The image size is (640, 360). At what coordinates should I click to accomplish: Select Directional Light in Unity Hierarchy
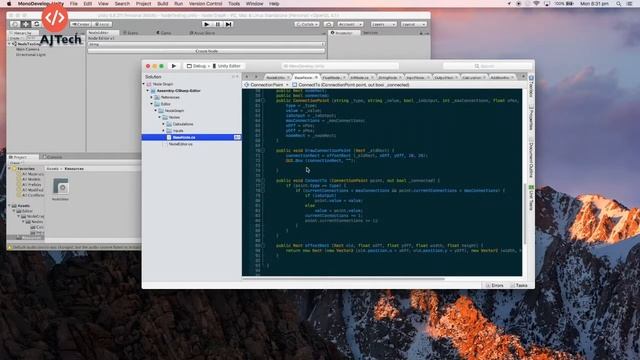[x=31, y=54]
